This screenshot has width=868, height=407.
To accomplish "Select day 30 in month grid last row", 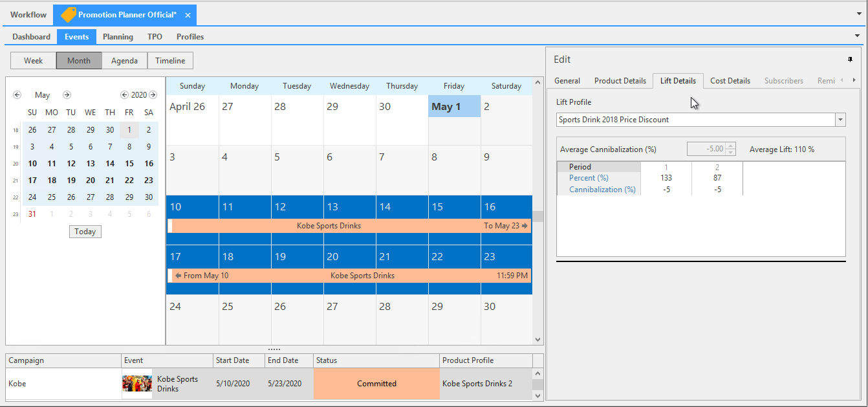I will 506,320.
